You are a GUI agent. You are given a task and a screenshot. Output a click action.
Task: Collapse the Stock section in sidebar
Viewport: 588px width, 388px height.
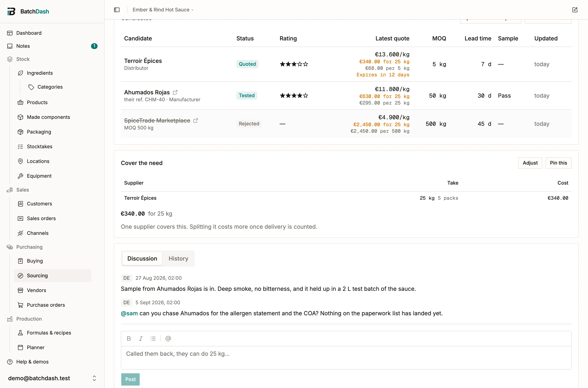(23, 59)
